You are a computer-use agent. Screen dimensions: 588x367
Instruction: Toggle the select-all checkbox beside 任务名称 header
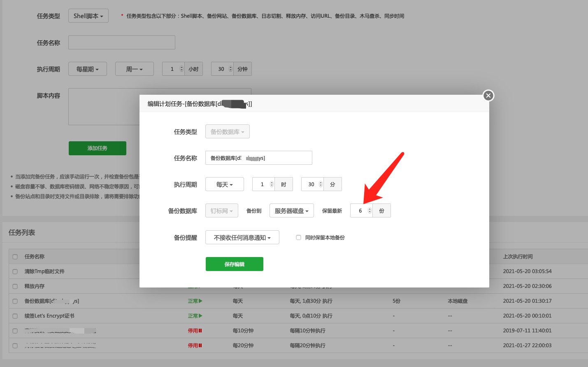tap(15, 257)
